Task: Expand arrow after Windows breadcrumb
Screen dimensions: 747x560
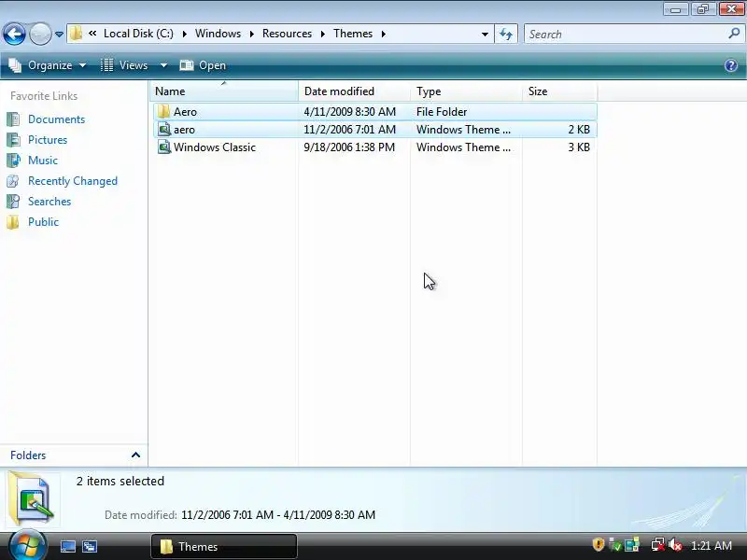Action: pyautogui.click(x=252, y=34)
